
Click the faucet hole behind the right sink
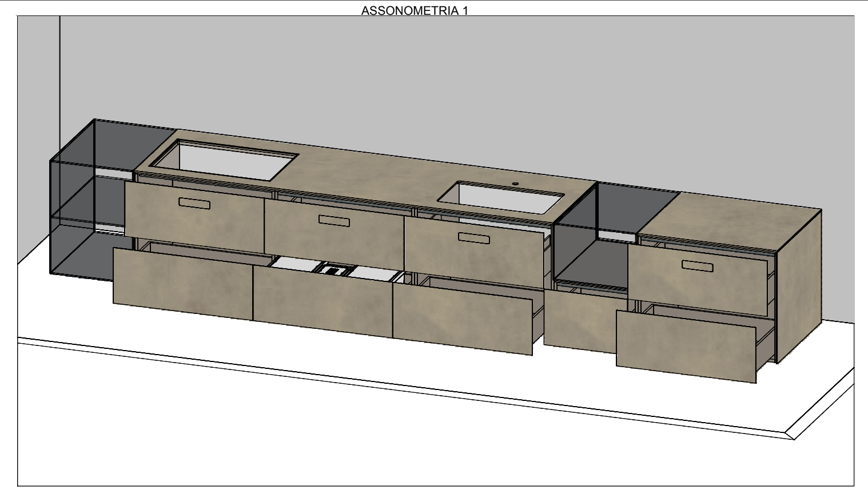click(x=515, y=184)
